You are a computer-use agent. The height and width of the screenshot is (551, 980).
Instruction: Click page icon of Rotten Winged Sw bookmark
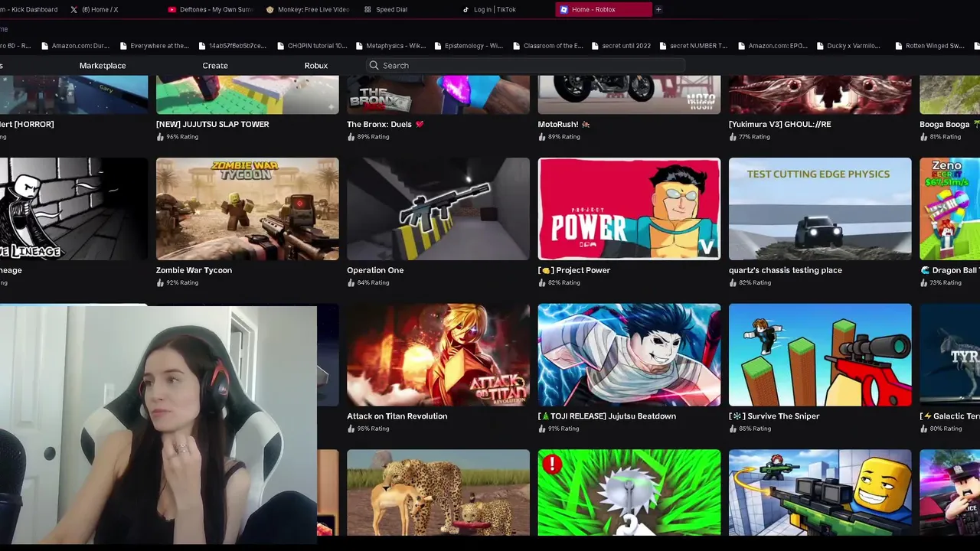(900, 46)
